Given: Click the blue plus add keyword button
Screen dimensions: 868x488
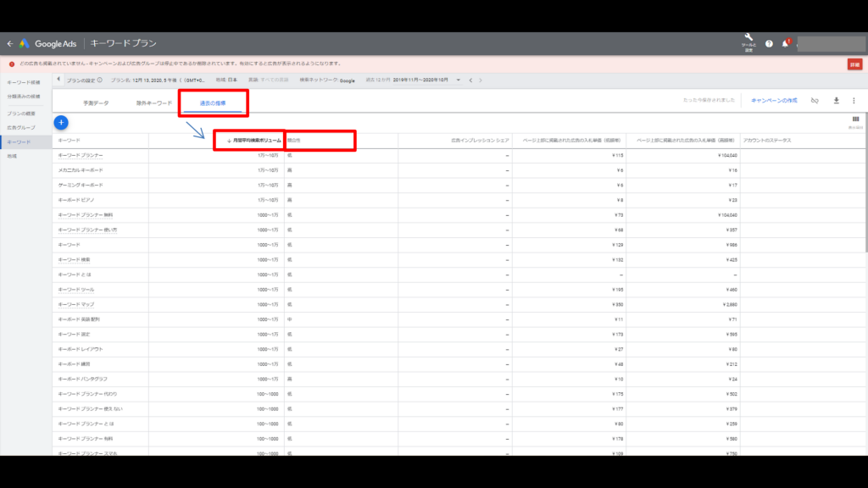Looking at the screenshot, I should point(61,123).
